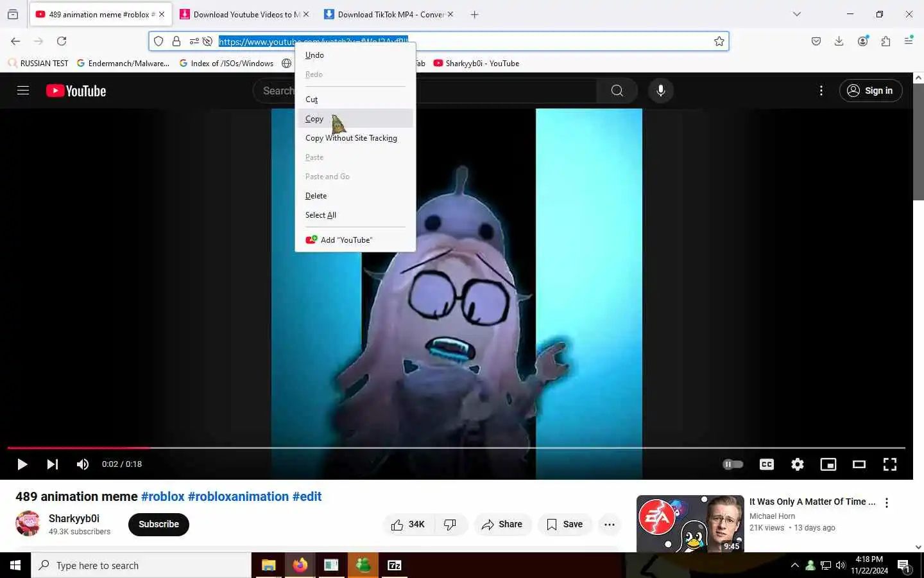Select Cut in the context menu
Viewport: 924px width, 578px height.
click(x=354, y=100)
